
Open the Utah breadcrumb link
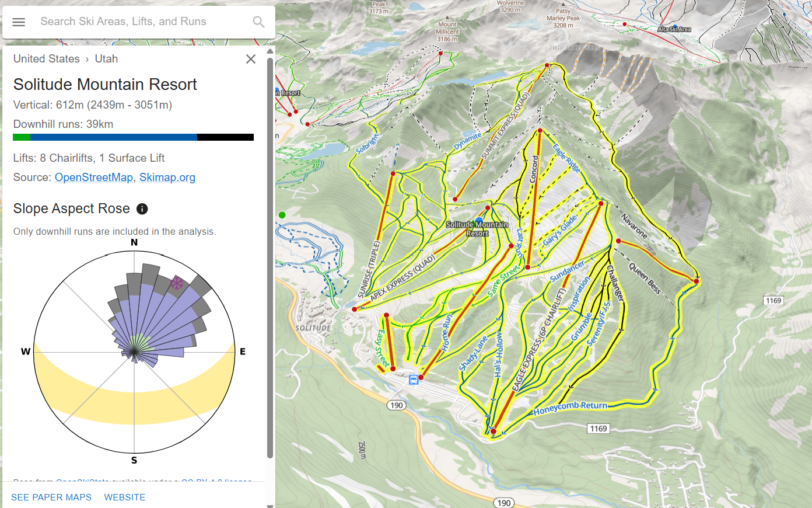(106, 59)
